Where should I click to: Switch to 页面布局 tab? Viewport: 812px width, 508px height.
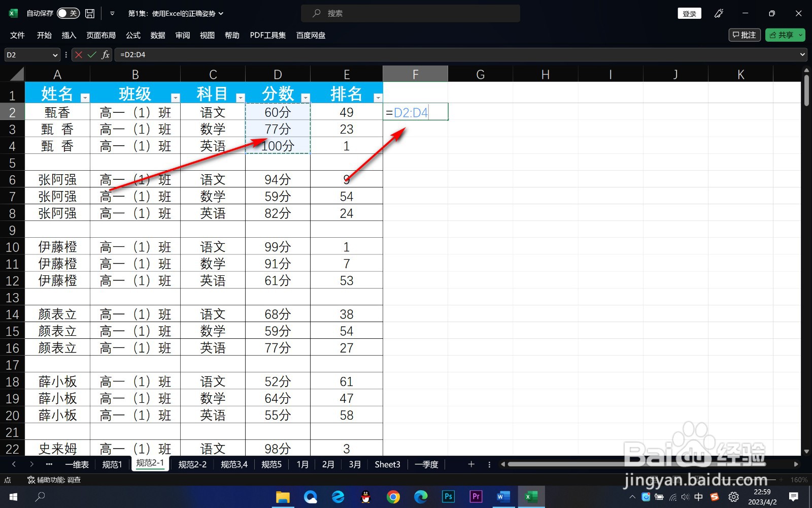click(x=101, y=35)
